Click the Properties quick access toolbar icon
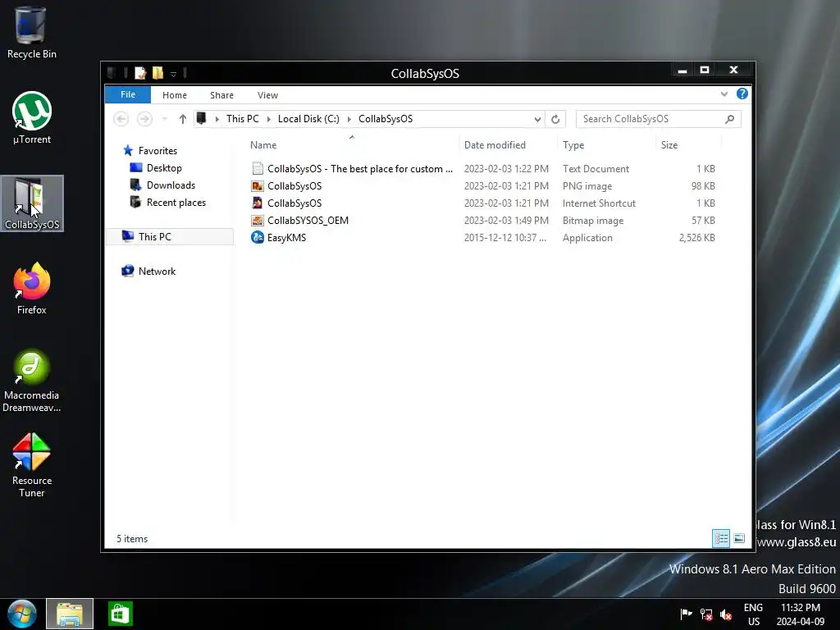The height and width of the screenshot is (630, 840). tap(140, 73)
